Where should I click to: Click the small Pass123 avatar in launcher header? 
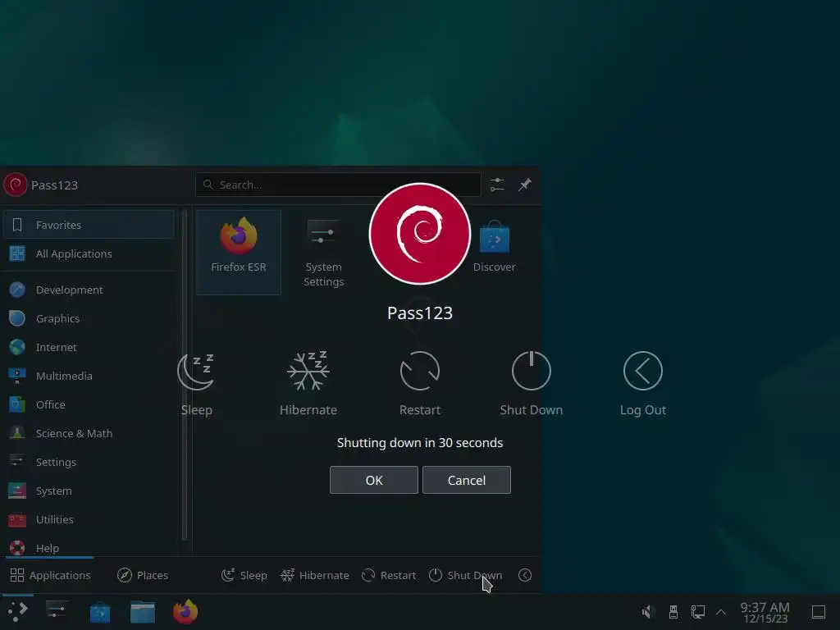(15, 185)
